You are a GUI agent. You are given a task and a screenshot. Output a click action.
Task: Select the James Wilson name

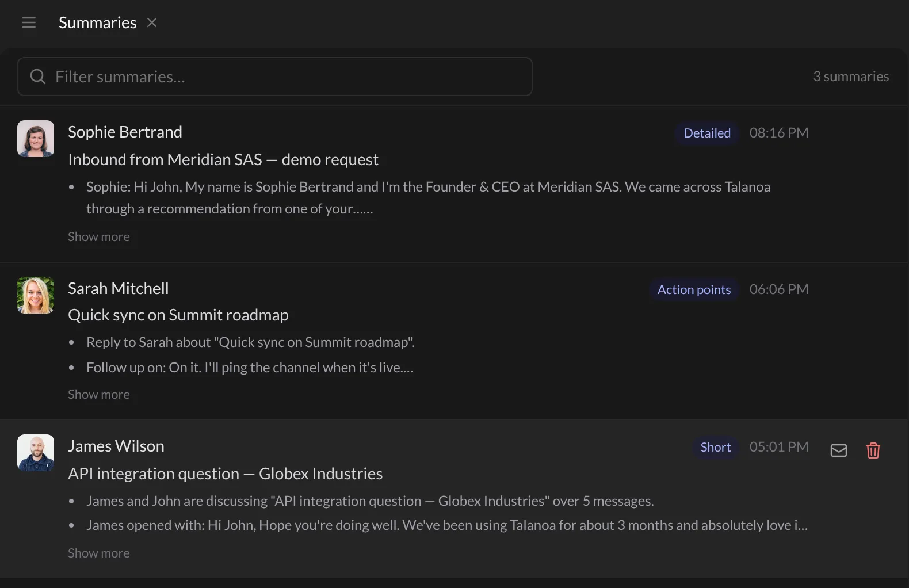(116, 446)
